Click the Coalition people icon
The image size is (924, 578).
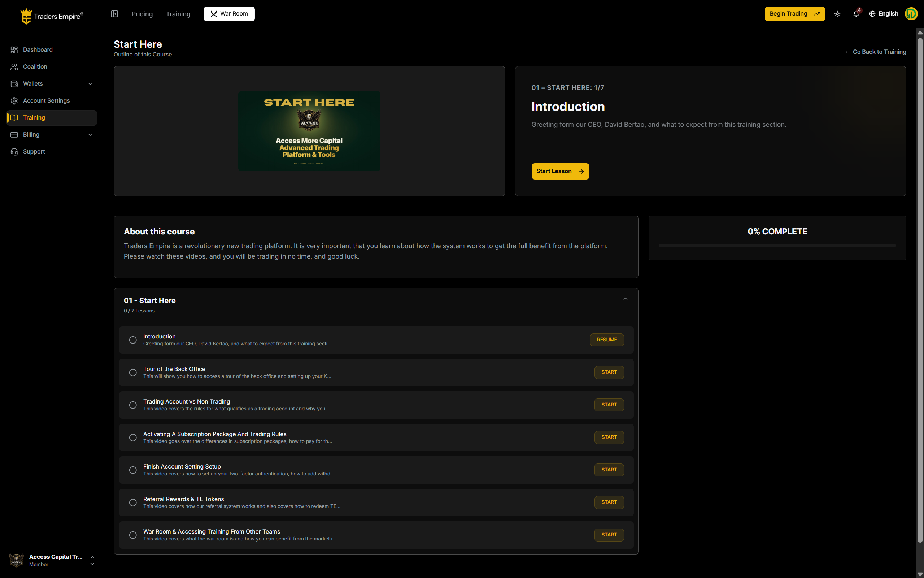(x=14, y=66)
